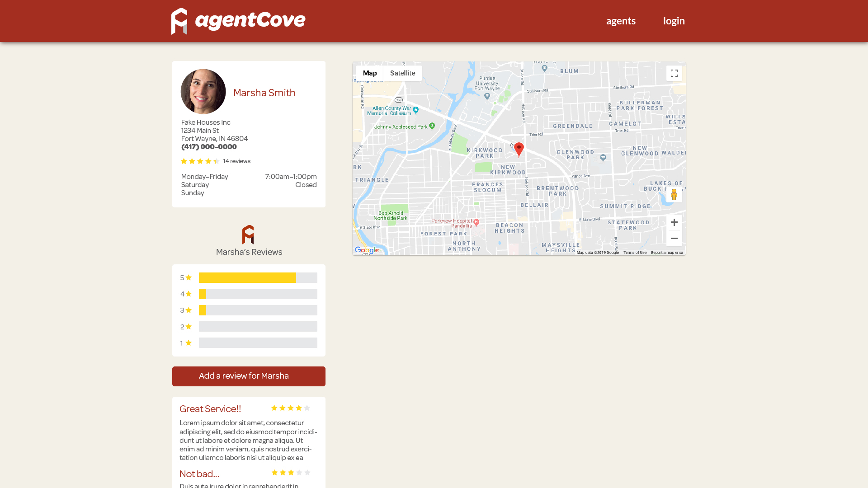Click the Parkview Hospital Randallia marker

click(x=476, y=222)
